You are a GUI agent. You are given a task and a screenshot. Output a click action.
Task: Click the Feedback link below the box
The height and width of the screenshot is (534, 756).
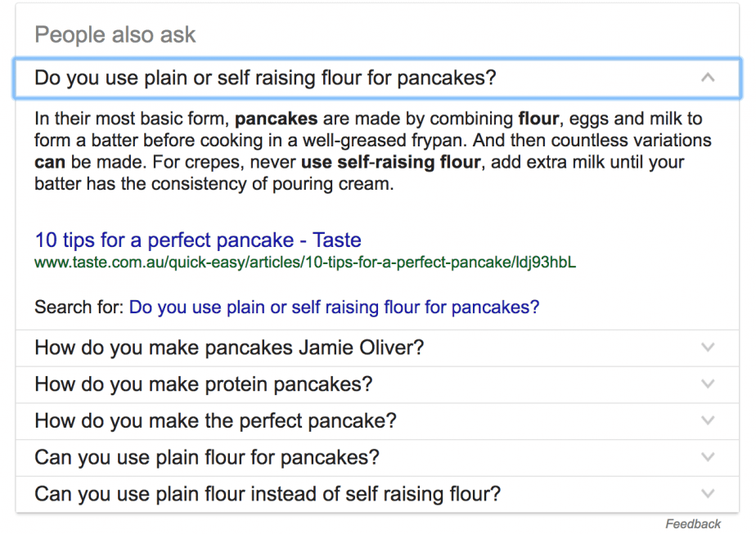coord(693,524)
